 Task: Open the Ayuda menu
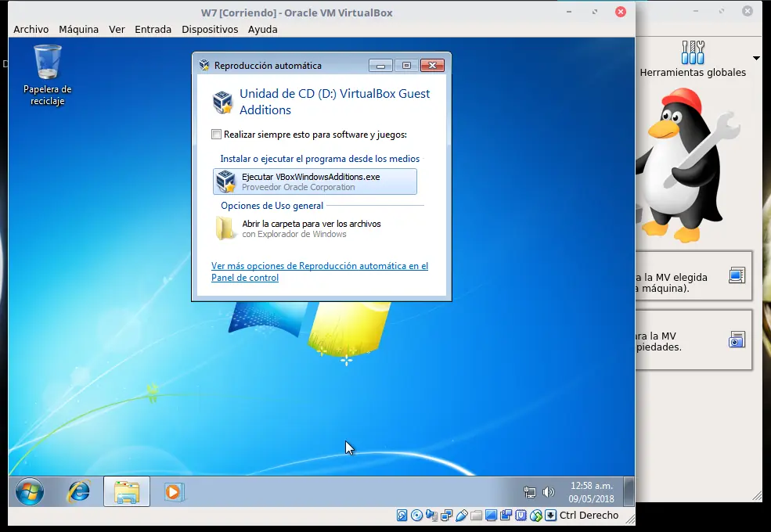[x=262, y=30]
